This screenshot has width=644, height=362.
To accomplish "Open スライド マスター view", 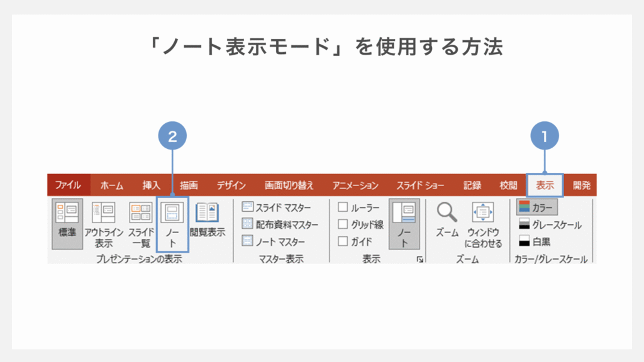I will click(277, 207).
